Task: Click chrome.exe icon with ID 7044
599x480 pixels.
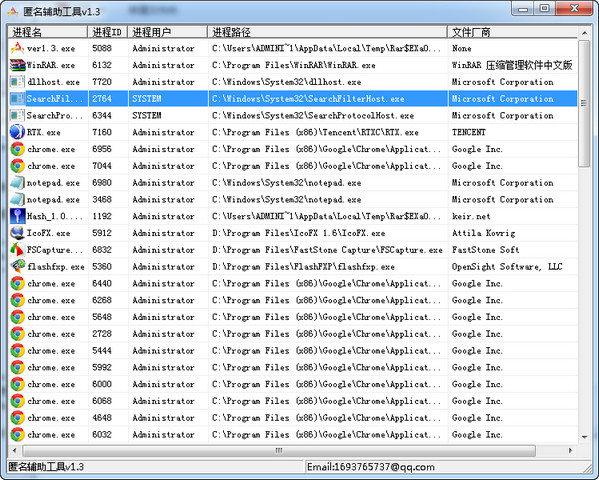Action: point(17,166)
